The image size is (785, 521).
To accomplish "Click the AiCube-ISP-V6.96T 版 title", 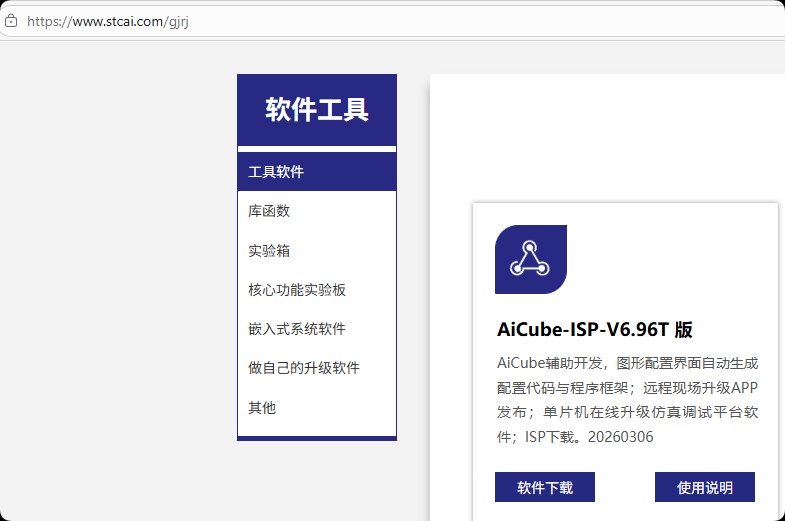I will click(595, 329).
